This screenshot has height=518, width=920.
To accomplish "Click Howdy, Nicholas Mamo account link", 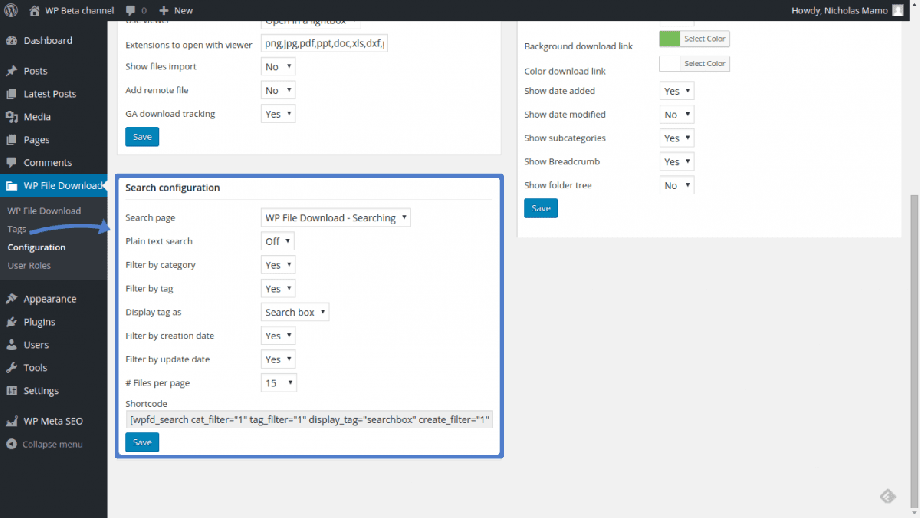I will click(x=839, y=10).
